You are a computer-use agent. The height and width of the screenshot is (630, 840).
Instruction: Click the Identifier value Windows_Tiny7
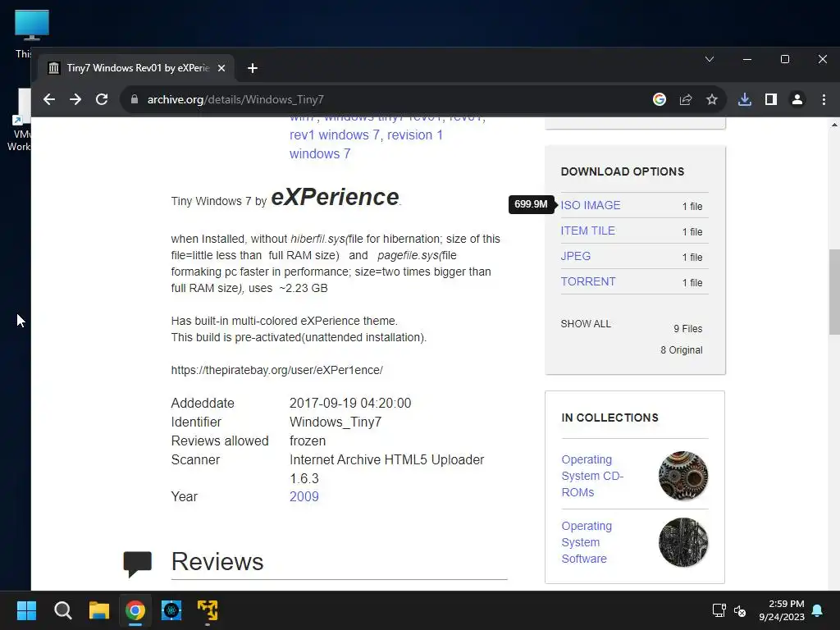point(336,422)
